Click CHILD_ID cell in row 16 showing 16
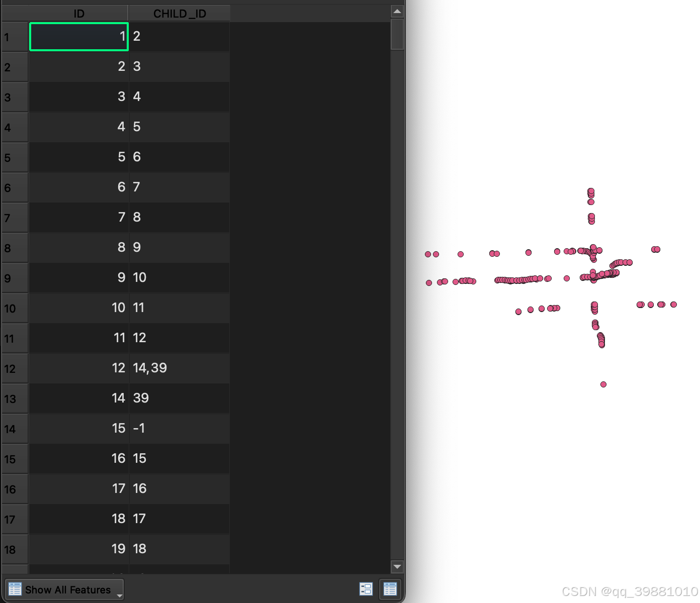This screenshot has height=603, width=700. tap(180, 489)
